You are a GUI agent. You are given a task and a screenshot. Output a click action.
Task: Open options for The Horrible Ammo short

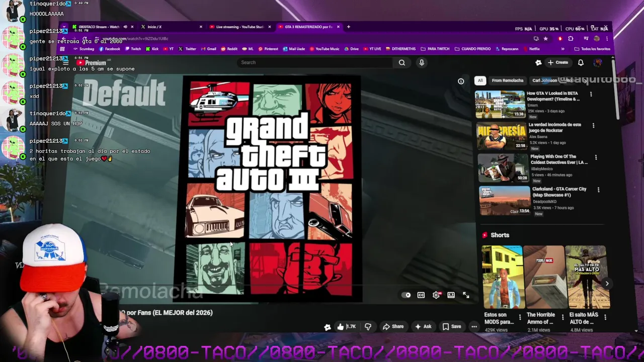(x=562, y=317)
